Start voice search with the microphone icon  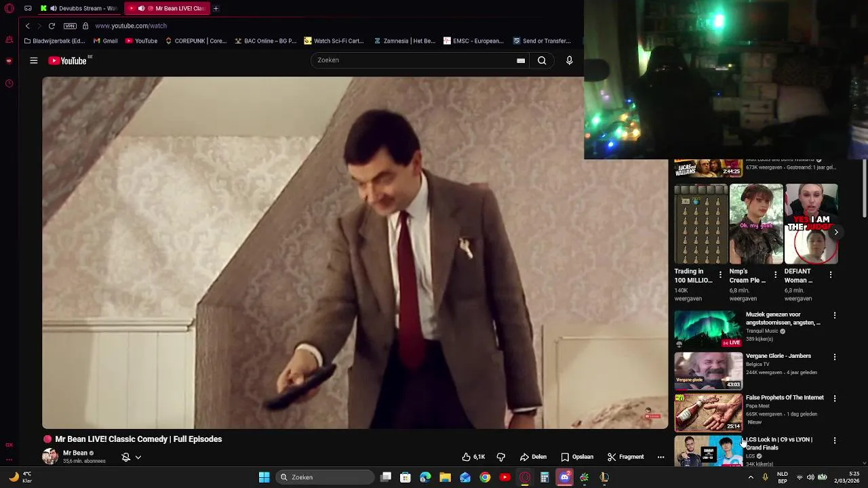[x=569, y=60]
